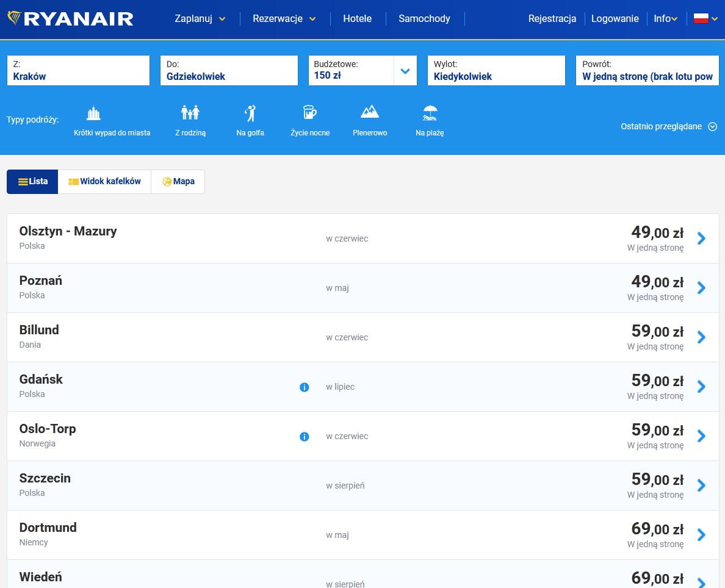Select the outdoor mountains trip icon
Image resolution: width=725 pixels, height=588 pixels.
370,113
